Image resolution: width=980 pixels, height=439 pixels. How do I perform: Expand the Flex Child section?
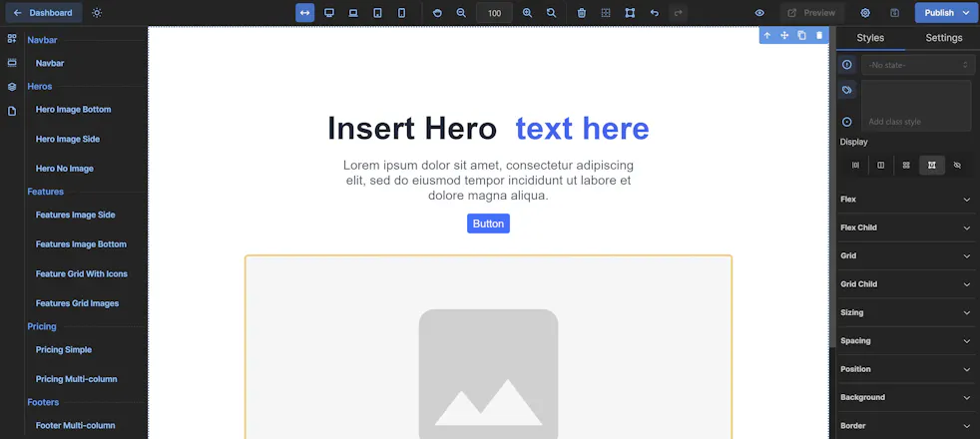point(906,227)
